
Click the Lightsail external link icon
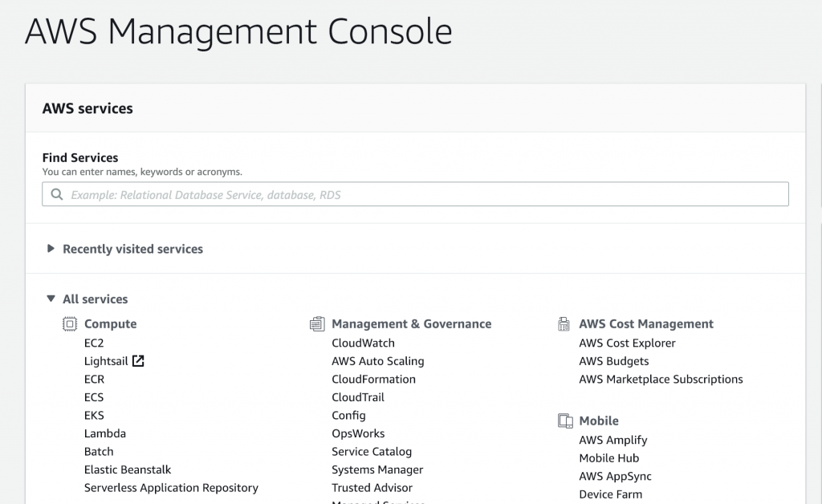(x=138, y=361)
